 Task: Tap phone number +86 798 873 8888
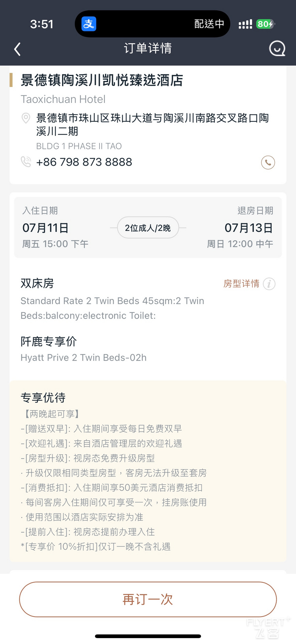84,162
